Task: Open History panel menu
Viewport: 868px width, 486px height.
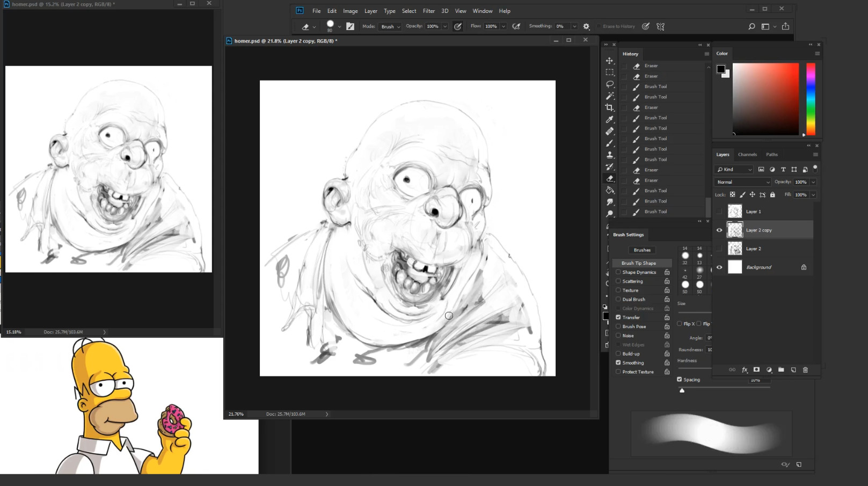Action: tap(706, 54)
